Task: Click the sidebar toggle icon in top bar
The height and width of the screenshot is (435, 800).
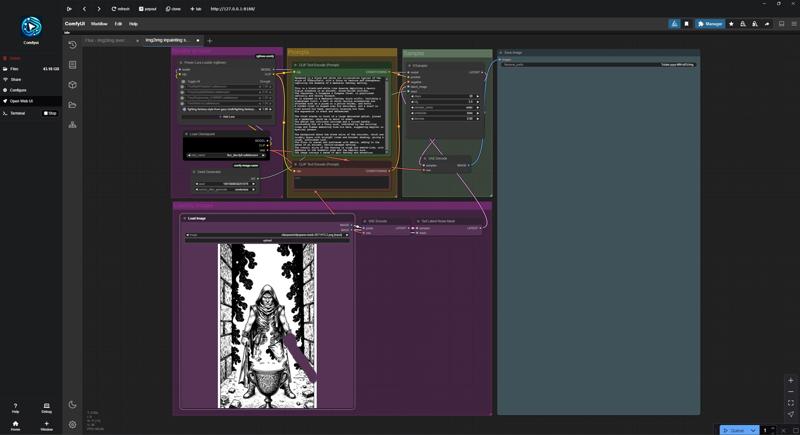Action: click(x=69, y=9)
